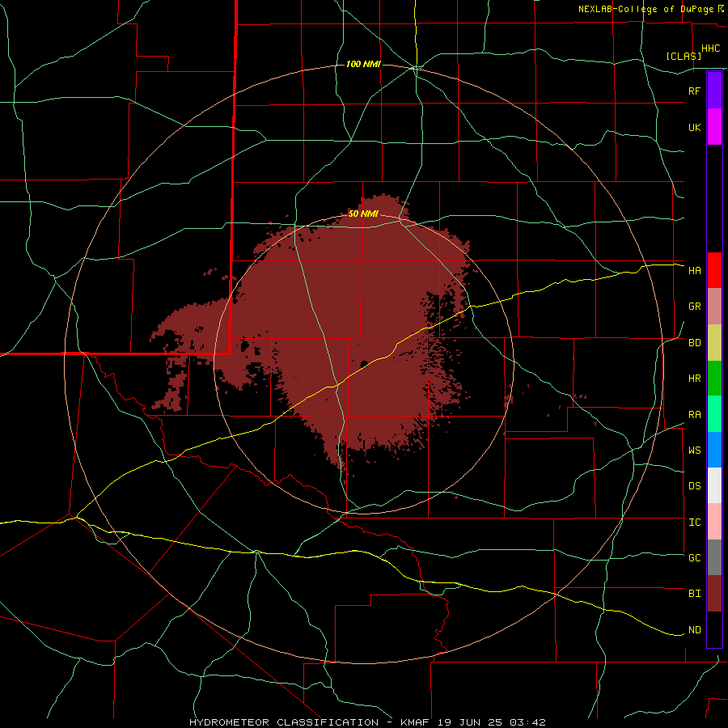Click the small black hole at radar center
The image size is (728, 728).
(x=364, y=363)
